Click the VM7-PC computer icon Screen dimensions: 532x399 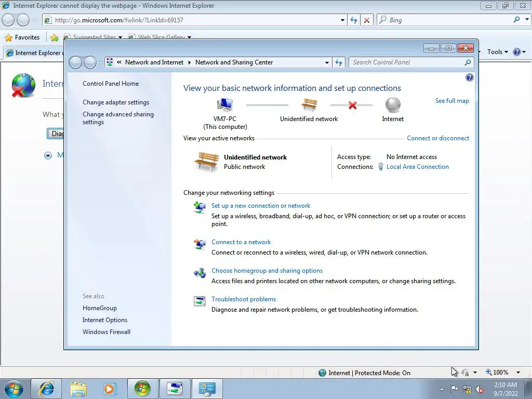[224, 104]
